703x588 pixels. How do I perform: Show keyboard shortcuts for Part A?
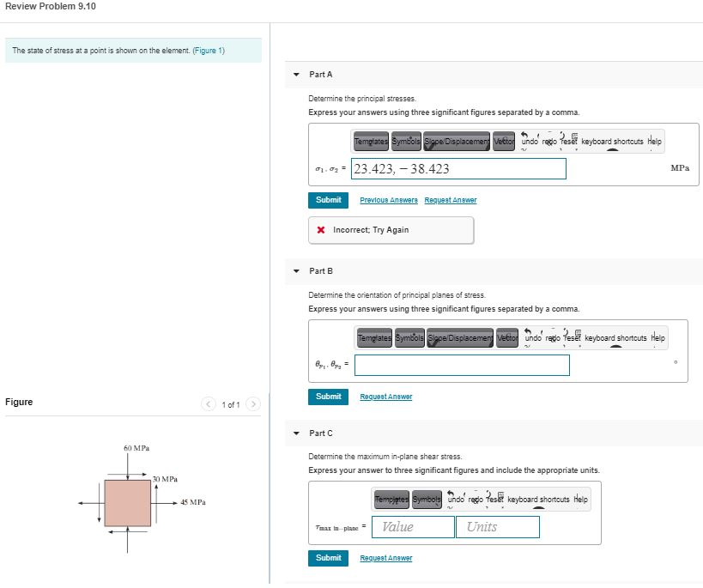click(x=612, y=142)
